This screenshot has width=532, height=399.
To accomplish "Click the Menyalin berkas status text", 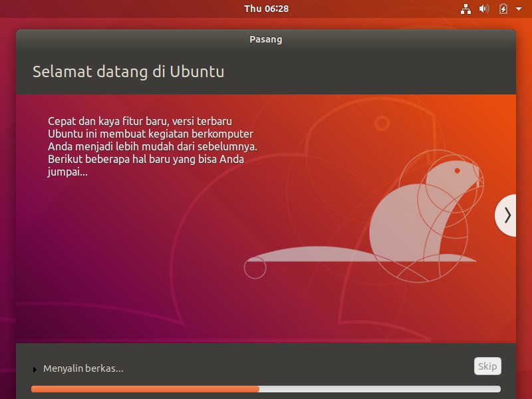I will point(83,368).
